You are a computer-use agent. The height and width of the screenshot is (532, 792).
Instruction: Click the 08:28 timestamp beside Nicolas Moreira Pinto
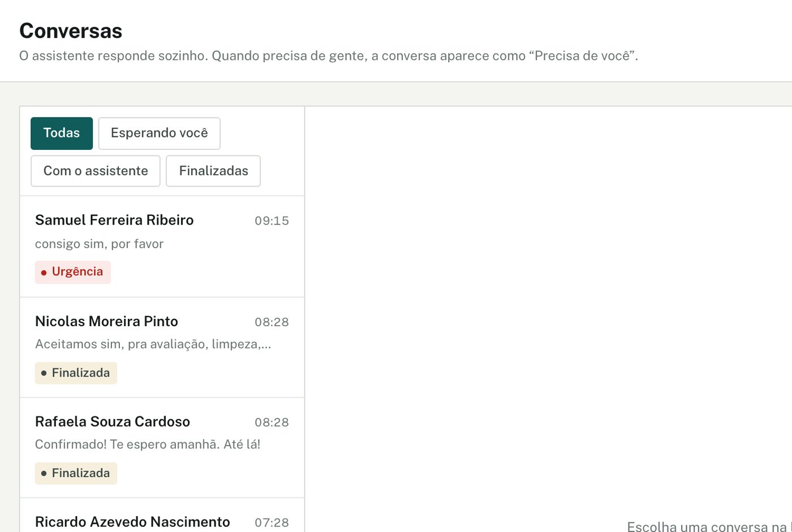coord(272,322)
